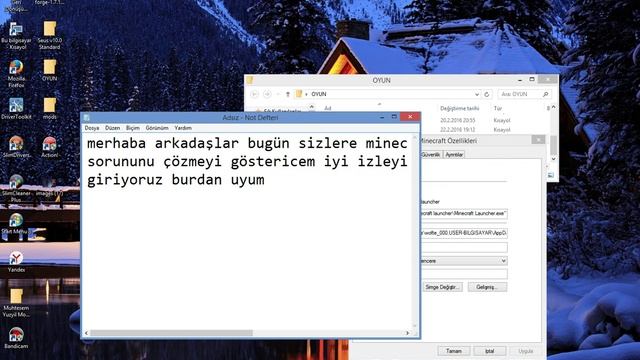Open the Düzen menu in Not Defteri
This screenshot has height=360, width=640.
[x=113, y=128]
